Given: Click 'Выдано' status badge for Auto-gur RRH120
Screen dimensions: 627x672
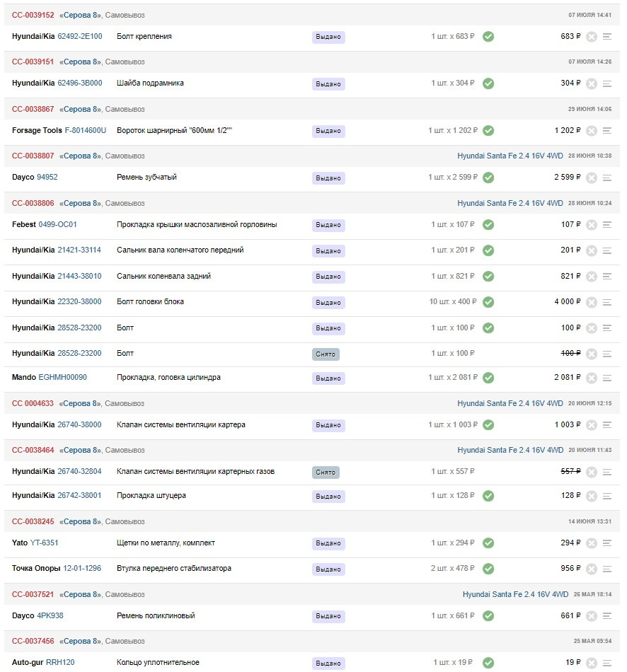Looking at the screenshot, I should [x=328, y=664].
